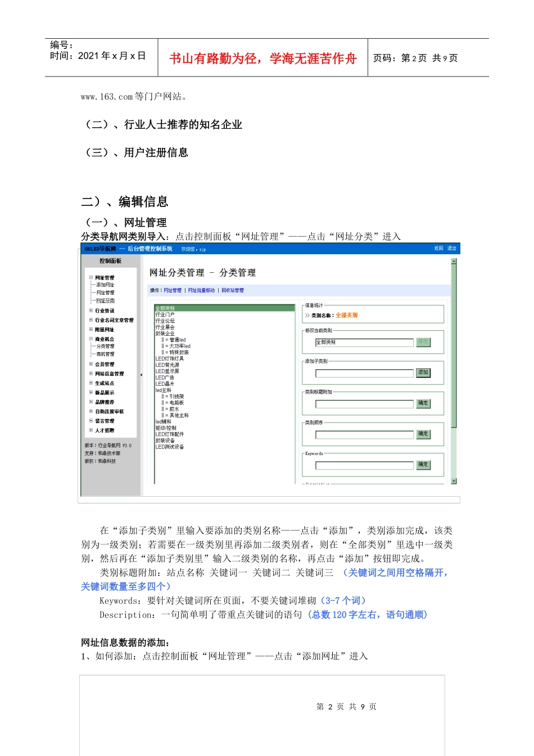
Task: Focus the 修改当前类别 text field
Action: [x=364, y=342]
